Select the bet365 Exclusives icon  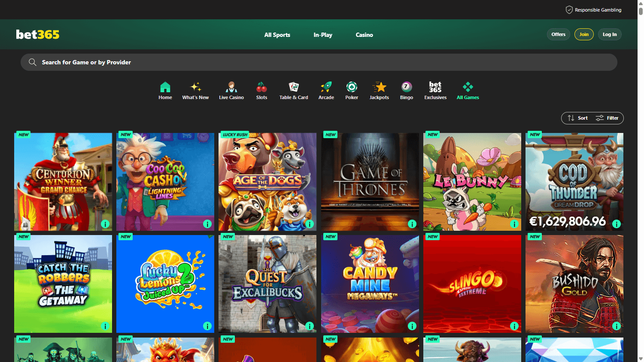point(435,90)
